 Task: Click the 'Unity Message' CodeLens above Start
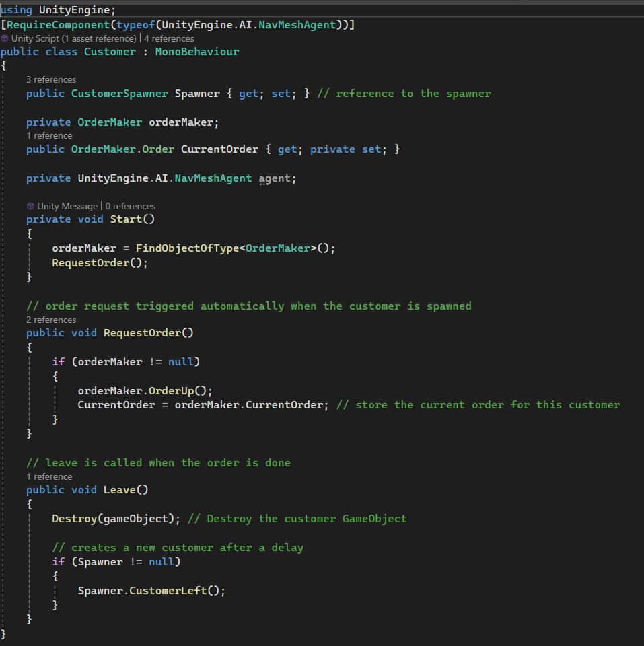(67, 206)
